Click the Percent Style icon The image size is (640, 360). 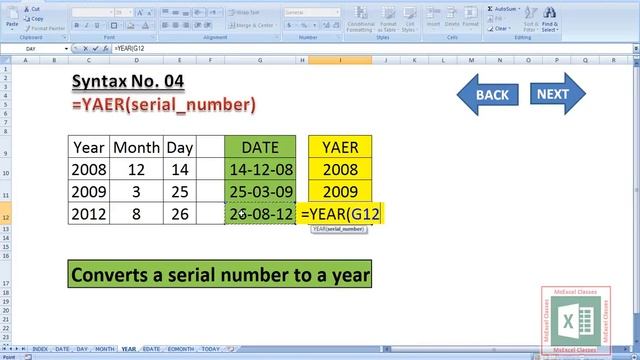pyautogui.click(x=304, y=25)
